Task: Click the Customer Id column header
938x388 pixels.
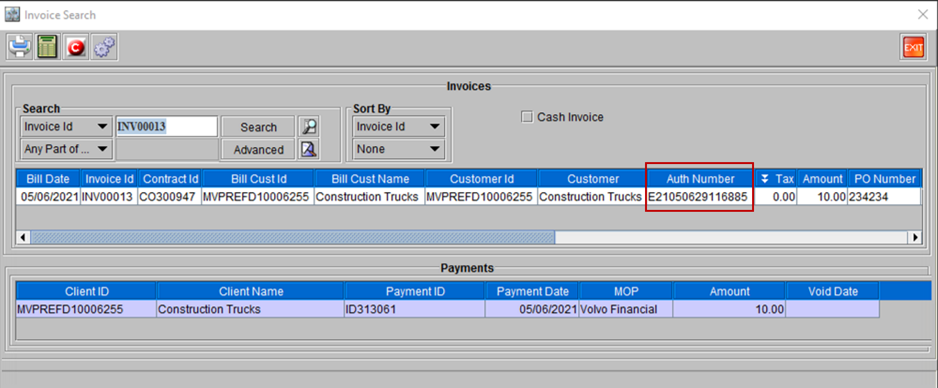Action: [481, 179]
